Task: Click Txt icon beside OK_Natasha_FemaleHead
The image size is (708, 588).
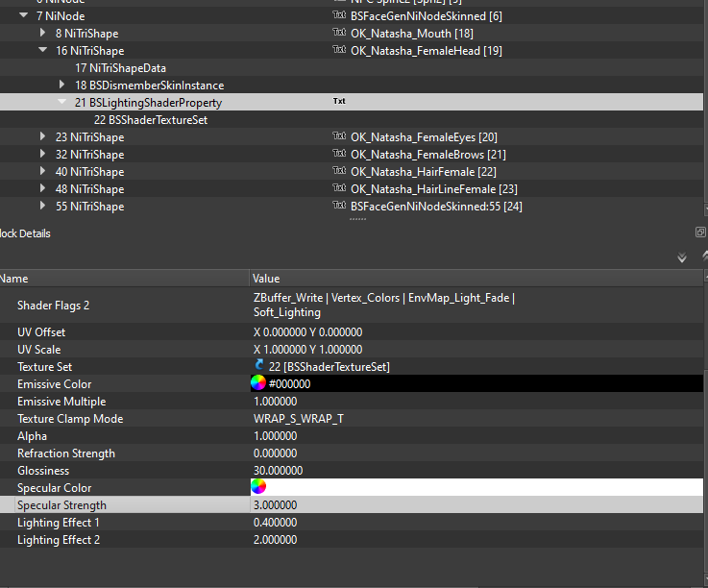Action: click(339, 50)
